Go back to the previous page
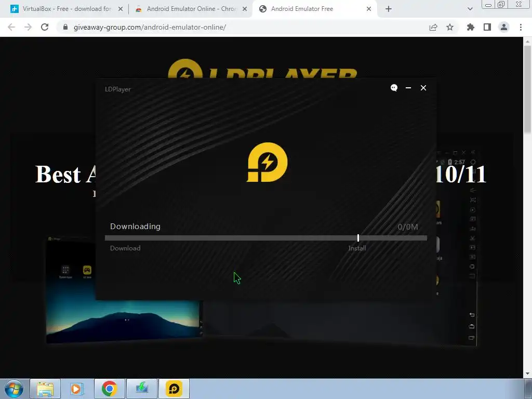 pyautogui.click(x=11, y=27)
